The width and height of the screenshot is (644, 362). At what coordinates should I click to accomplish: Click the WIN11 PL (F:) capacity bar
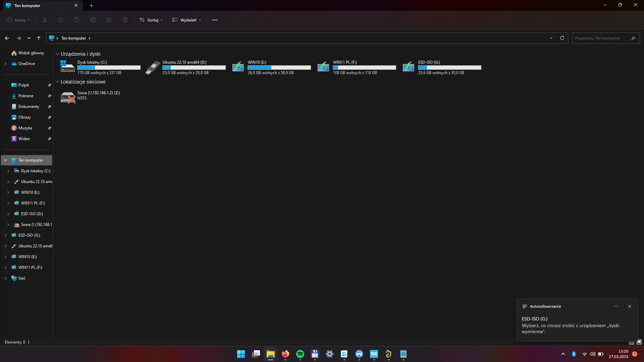click(364, 68)
